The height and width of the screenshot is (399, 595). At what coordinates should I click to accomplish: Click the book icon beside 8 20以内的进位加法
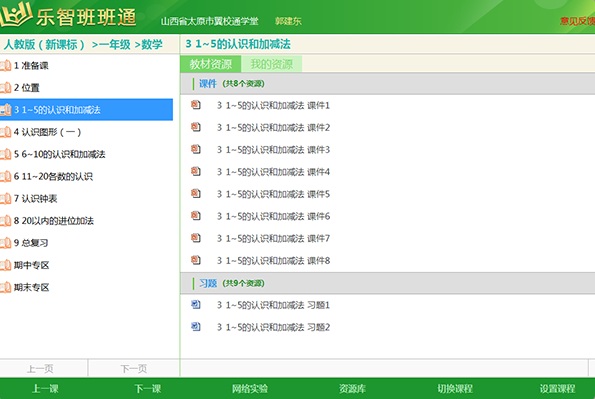coord(5,221)
